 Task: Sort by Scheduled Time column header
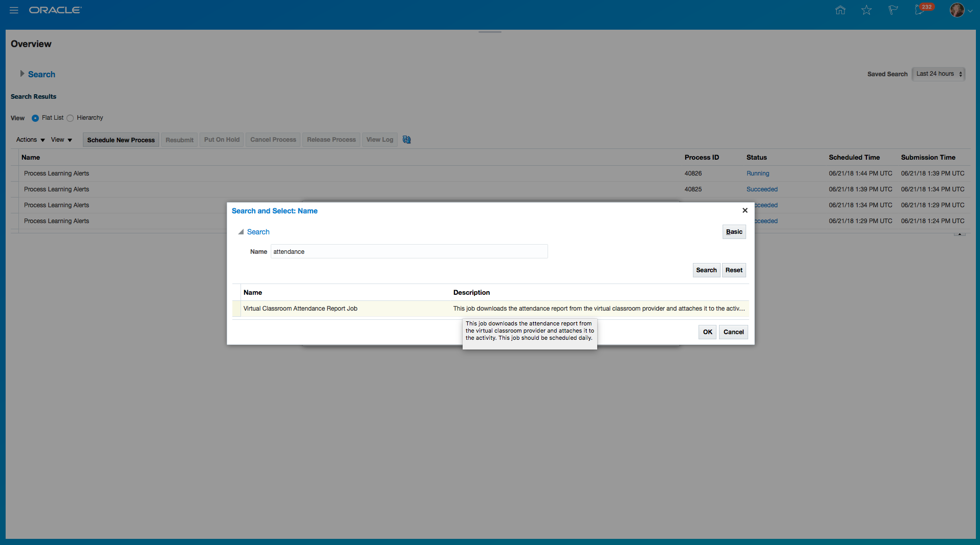pos(854,158)
